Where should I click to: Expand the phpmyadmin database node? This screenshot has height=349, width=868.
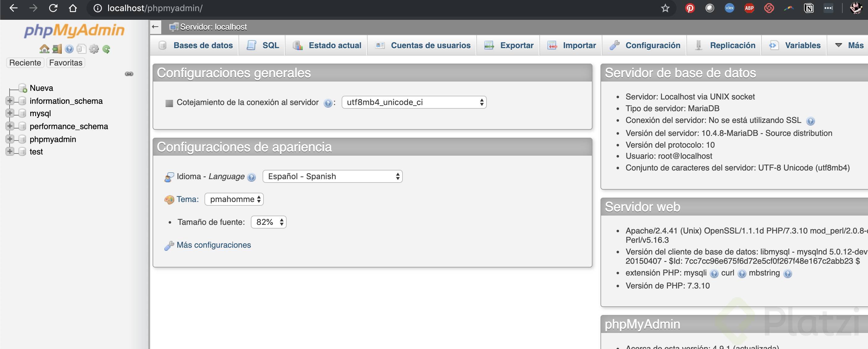(10, 139)
